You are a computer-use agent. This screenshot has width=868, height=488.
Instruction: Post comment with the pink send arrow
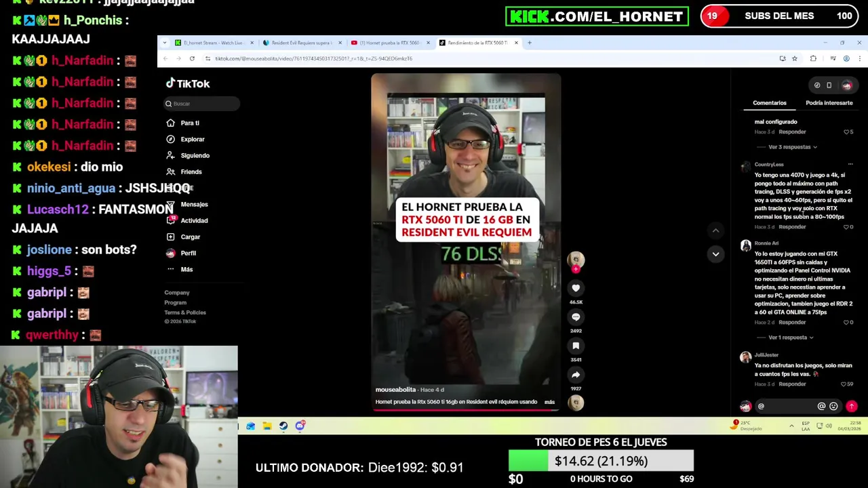(x=852, y=407)
